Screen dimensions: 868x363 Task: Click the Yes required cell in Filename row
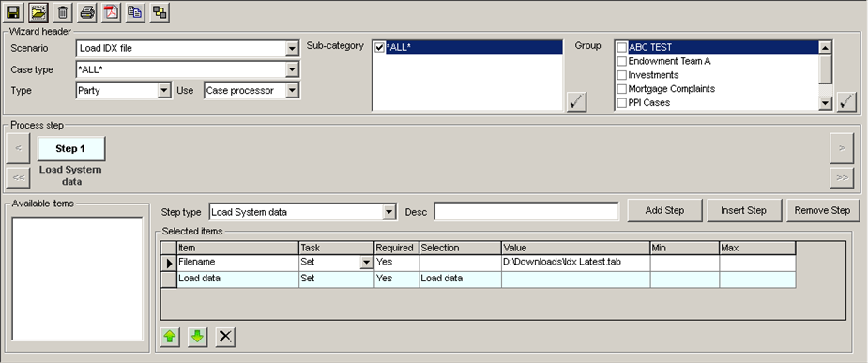point(396,263)
